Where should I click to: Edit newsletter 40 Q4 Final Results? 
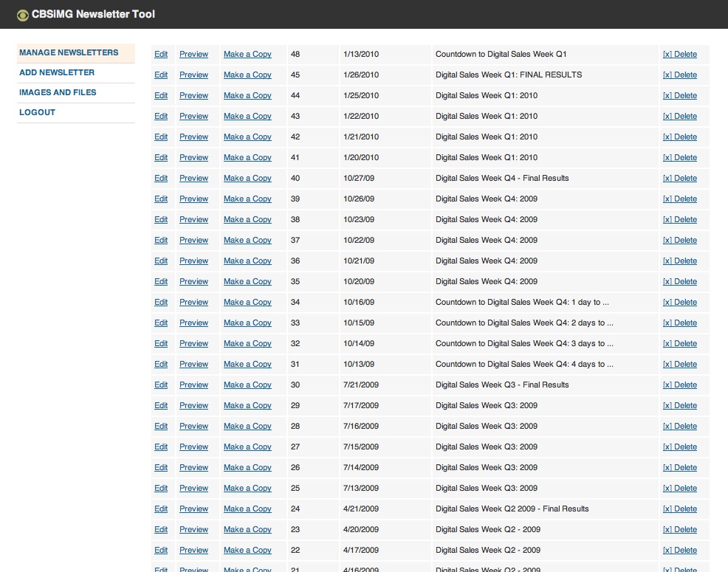click(161, 179)
